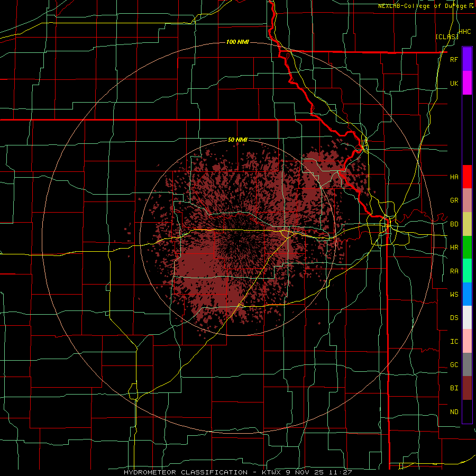Screen dimensions: 476x476
Task: Click the BI brown legend swatch
Action: [467, 388]
